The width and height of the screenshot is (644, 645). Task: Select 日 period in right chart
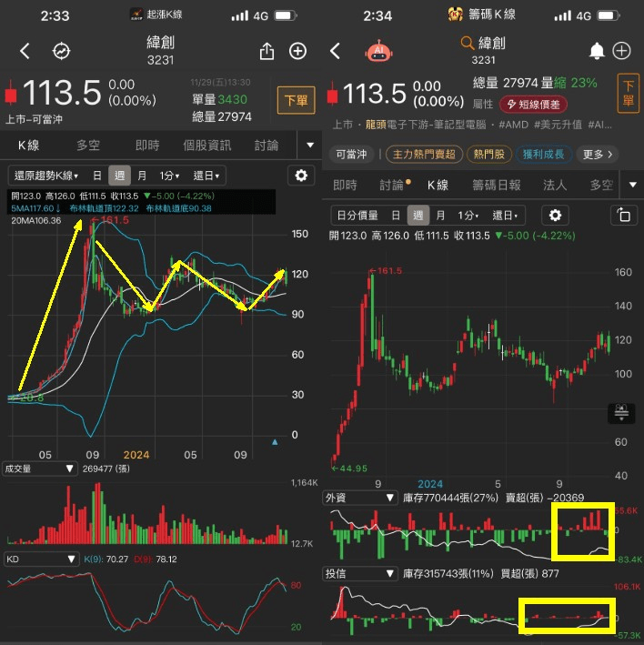[396, 215]
